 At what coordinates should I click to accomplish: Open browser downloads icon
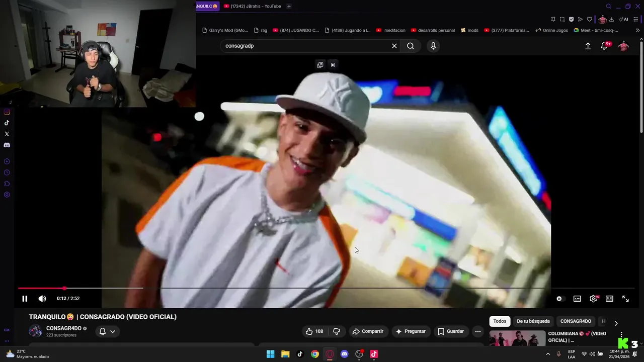pos(612,20)
